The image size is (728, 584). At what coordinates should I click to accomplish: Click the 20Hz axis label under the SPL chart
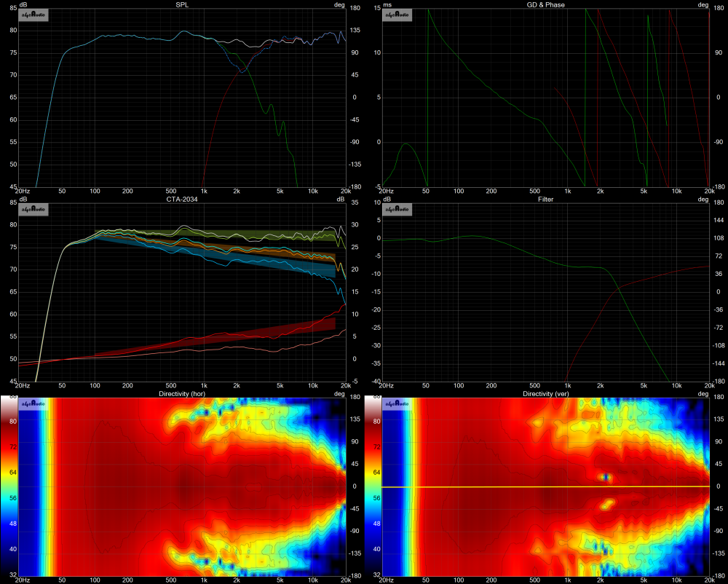coord(23,191)
